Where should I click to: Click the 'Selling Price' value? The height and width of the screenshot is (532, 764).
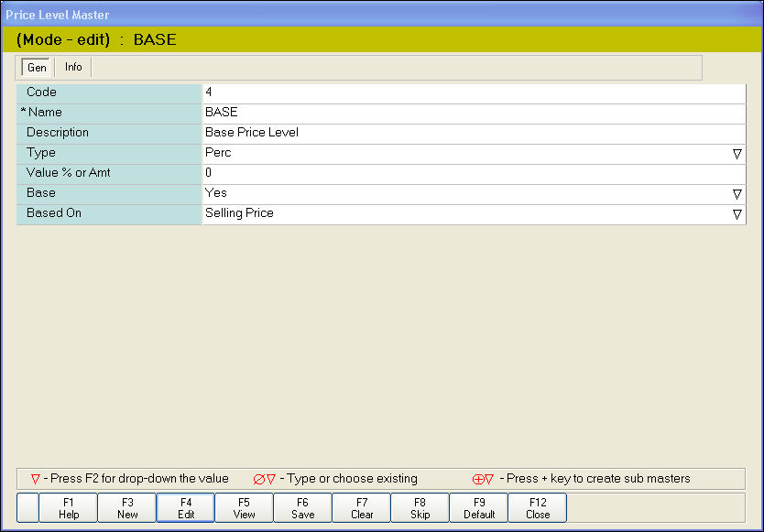click(x=239, y=213)
